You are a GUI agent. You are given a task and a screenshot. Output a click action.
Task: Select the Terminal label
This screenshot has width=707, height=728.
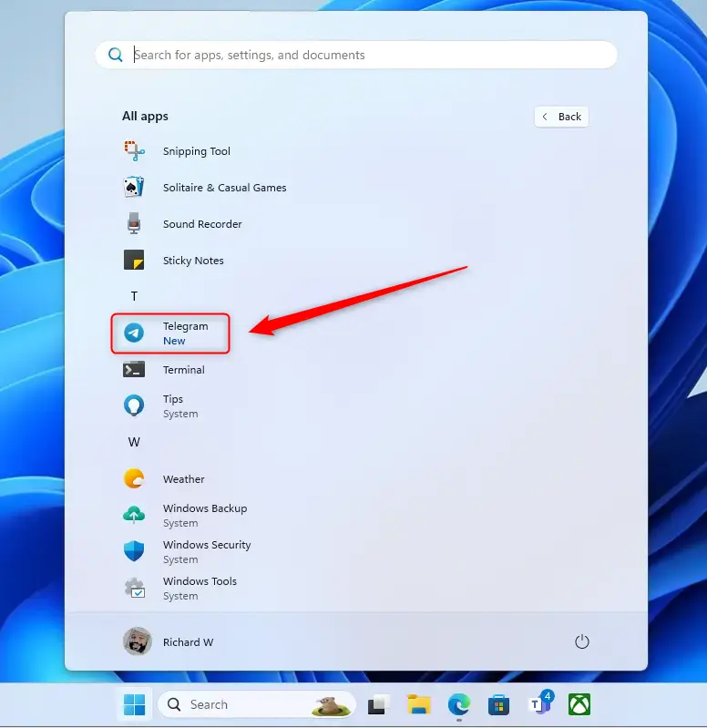click(183, 370)
